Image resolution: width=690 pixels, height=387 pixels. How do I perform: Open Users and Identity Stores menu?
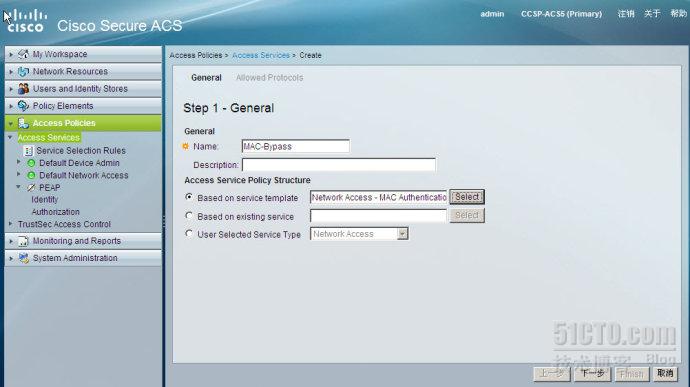[x=83, y=88]
